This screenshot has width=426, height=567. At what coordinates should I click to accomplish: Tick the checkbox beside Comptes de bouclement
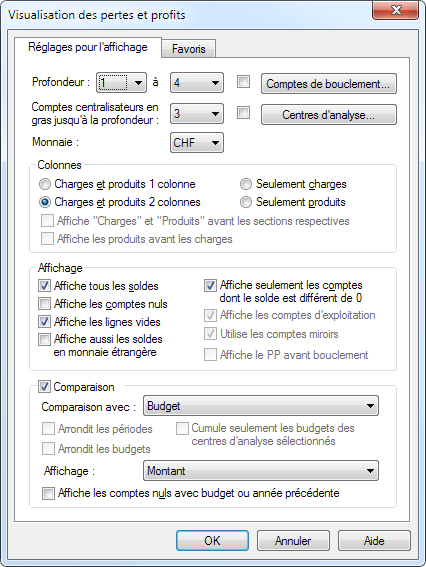click(x=243, y=82)
